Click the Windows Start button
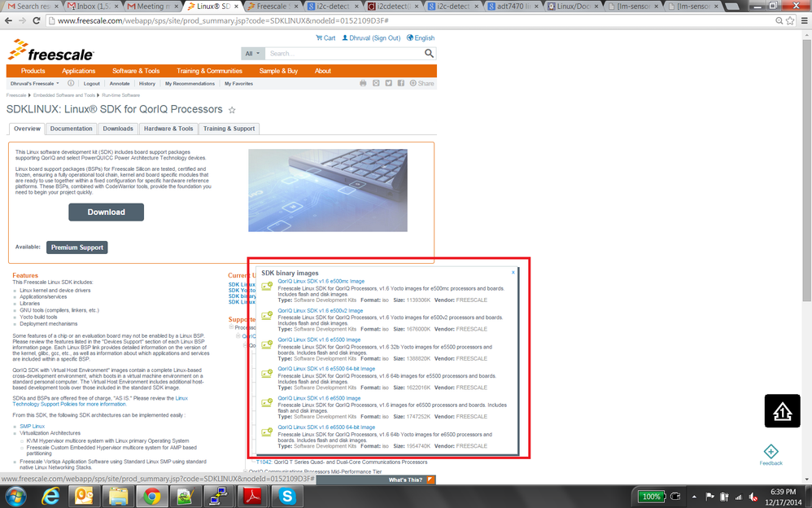The image size is (812, 508). (15, 496)
